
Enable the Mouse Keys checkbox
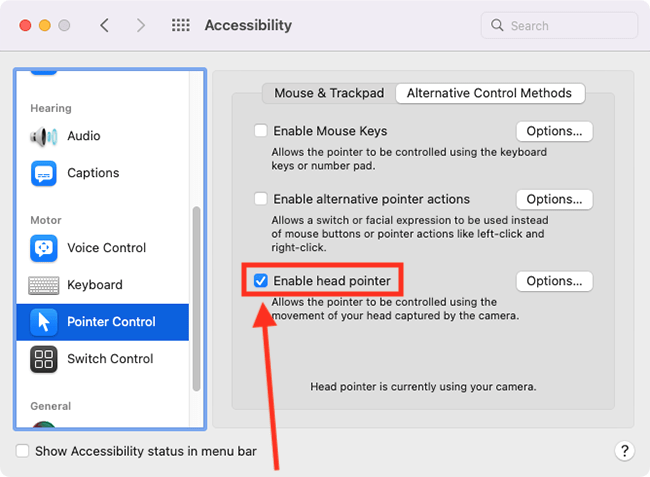pyautogui.click(x=260, y=131)
